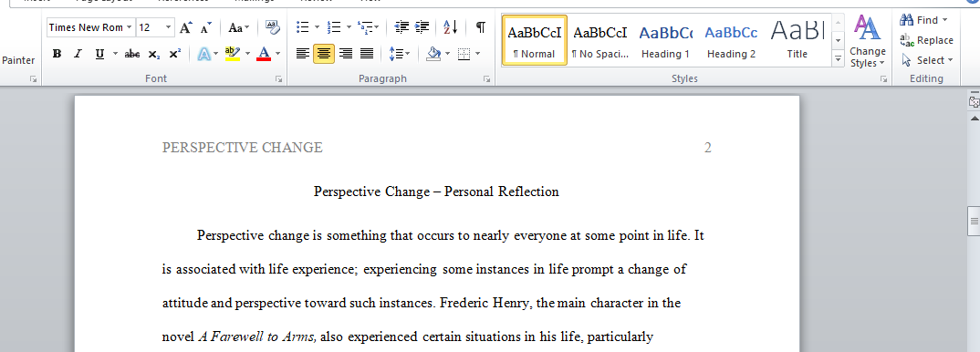Screen dimensions: 980x352
Task: Open the font name dropdown arrow
Action: coord(130,27)
